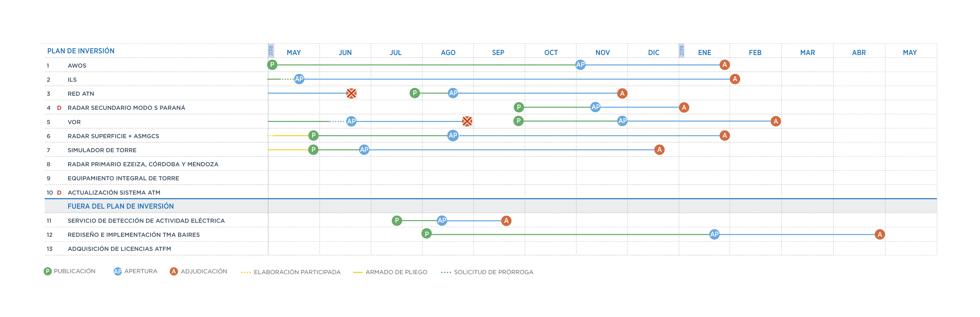The width and height of the screenshot is (980, 317).
Task: Click Simulador de Torre P marker
Action: 313,149
